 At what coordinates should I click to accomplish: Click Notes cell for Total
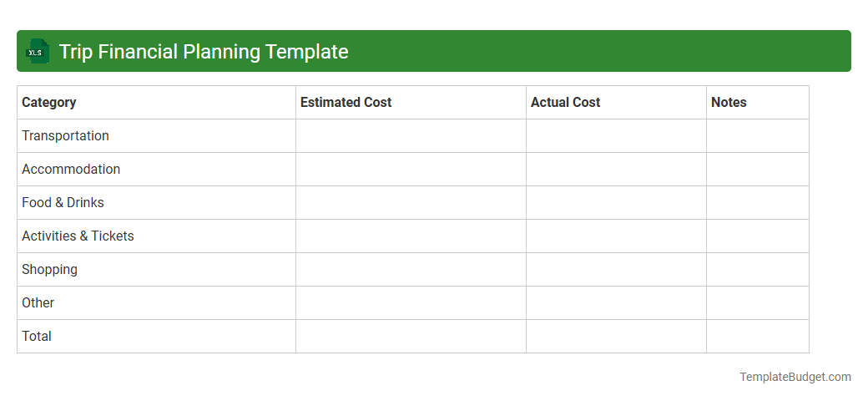point(758,336)
